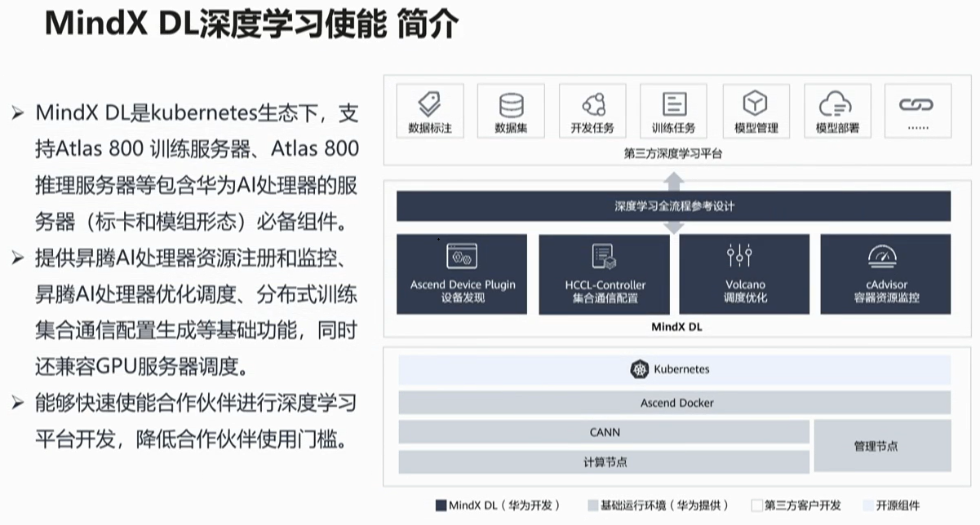980x525 pixels.
Task: Click the line 平台开发，降低合作伙伴使用门槛。
Action: [x=192, y=439]
